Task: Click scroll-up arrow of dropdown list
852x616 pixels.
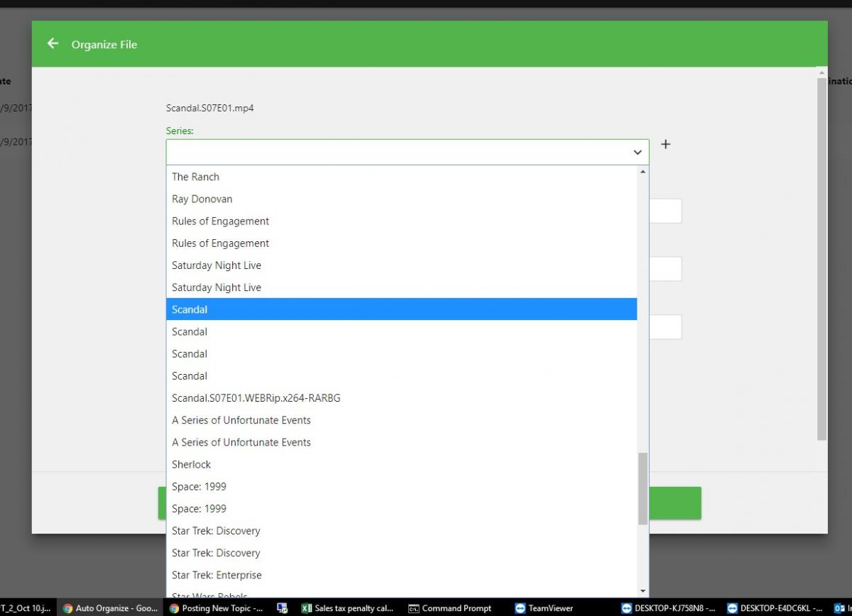Action: 643,172
